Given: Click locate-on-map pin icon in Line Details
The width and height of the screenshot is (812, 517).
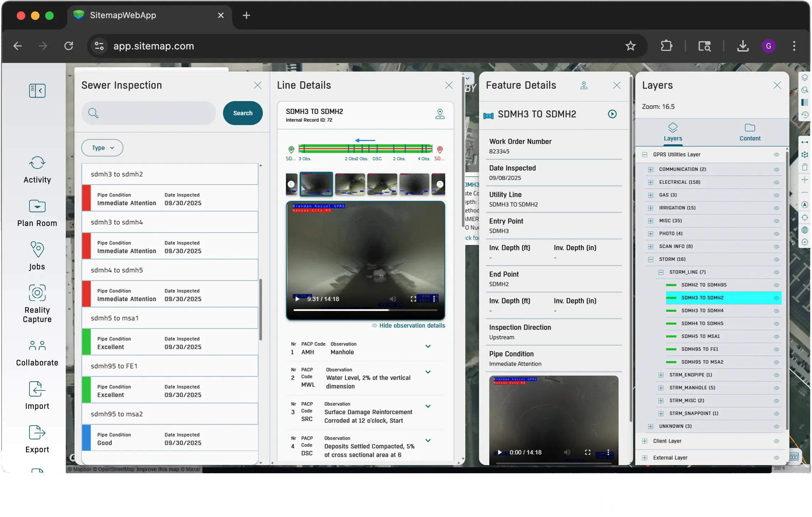Looking at the screenshot, I should tap(440, 114).
